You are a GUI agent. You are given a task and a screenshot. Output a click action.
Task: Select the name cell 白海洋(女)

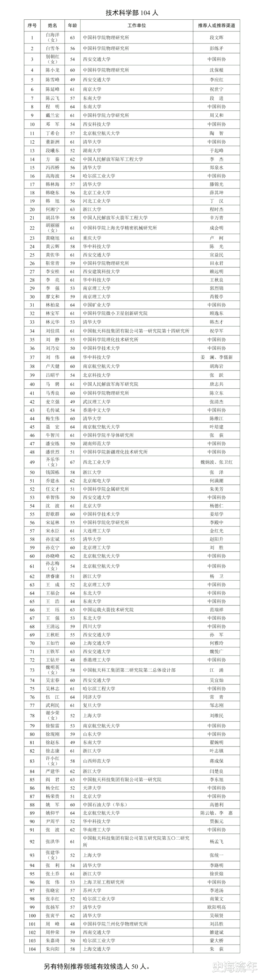point(53,37)
